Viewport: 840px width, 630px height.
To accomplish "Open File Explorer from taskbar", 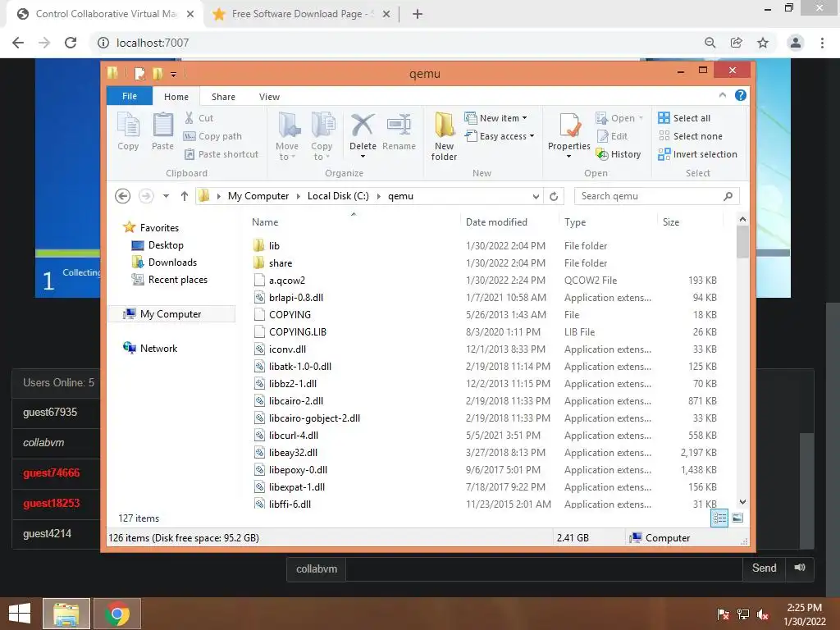I will pos(66,614).
